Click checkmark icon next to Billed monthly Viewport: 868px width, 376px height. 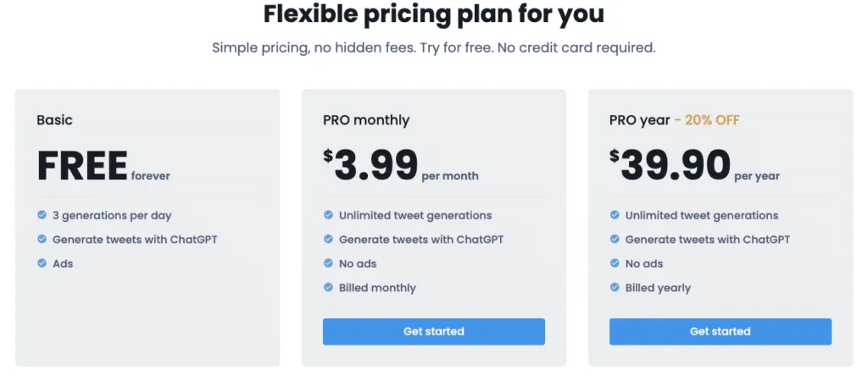coord(328,288)
